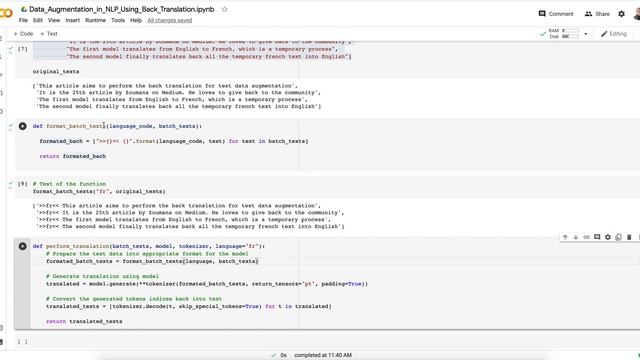The image size is (640, 360).
Task: Click the '# Test of the function' comment
Action: tap(69, 184)
